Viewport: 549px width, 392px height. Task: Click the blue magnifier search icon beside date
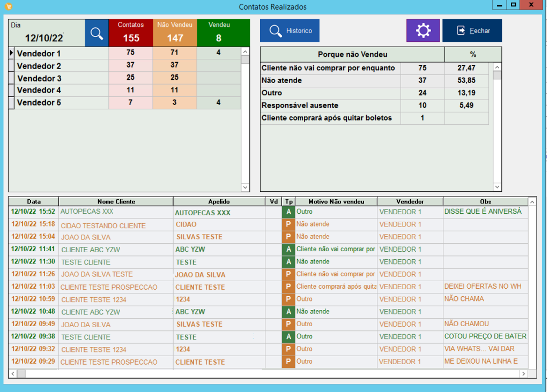pos(97,33)
